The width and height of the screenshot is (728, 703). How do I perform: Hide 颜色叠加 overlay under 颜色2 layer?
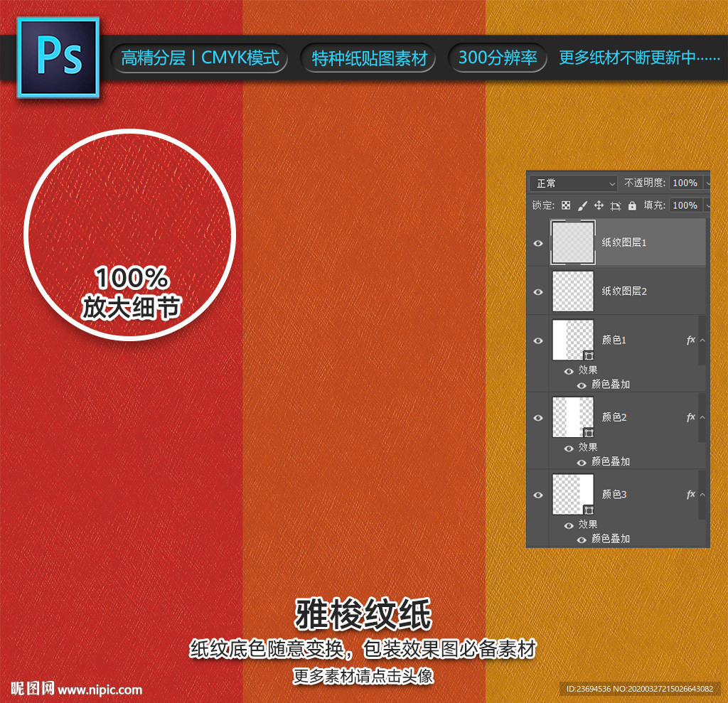tap(582, 463)
